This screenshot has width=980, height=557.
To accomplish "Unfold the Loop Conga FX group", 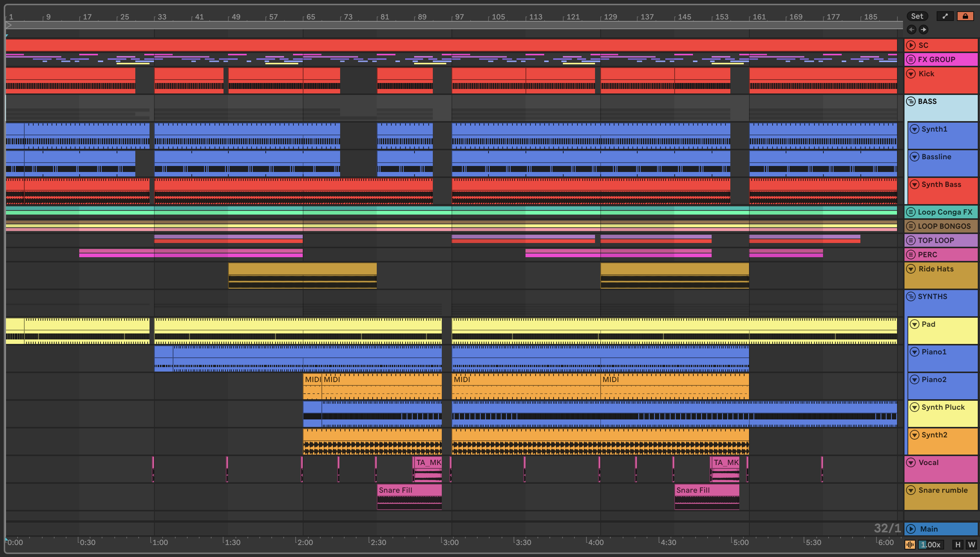I will pyautogui.click(x=911, y=212).
